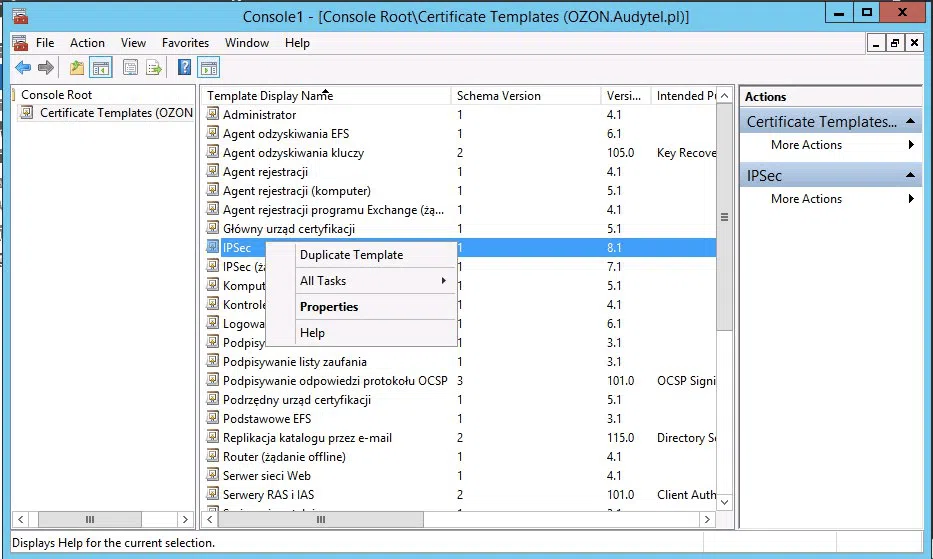Image resolution: width=933 pixels, height=559 pixels.
Task: Select Certificate Templates node in console tree
Action: (115, 113)
